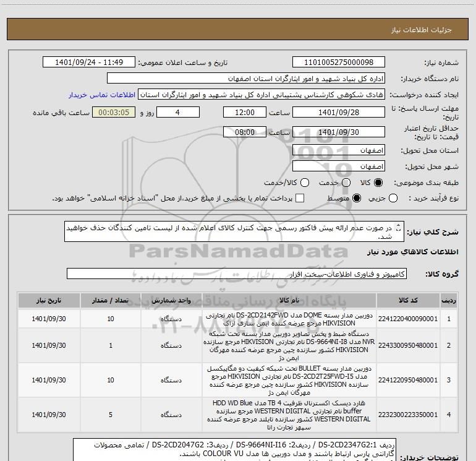Click the announcement date field 1401/09/24 - 11:49

(x=89, y=62)
